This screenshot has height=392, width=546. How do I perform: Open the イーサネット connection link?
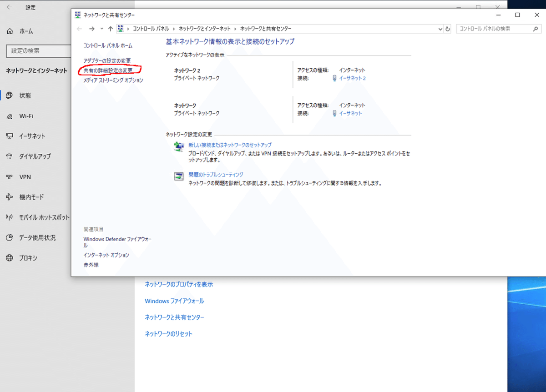coord(350,113)
